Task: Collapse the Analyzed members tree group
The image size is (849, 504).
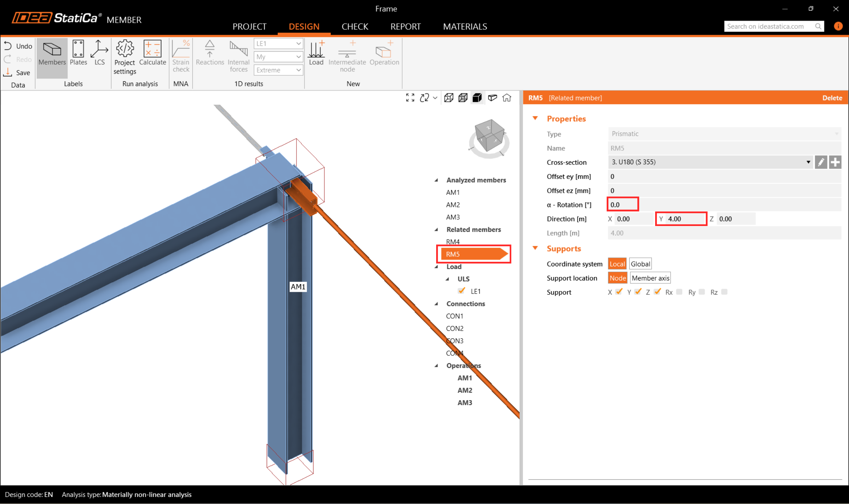Action: (x=437, y=180)
